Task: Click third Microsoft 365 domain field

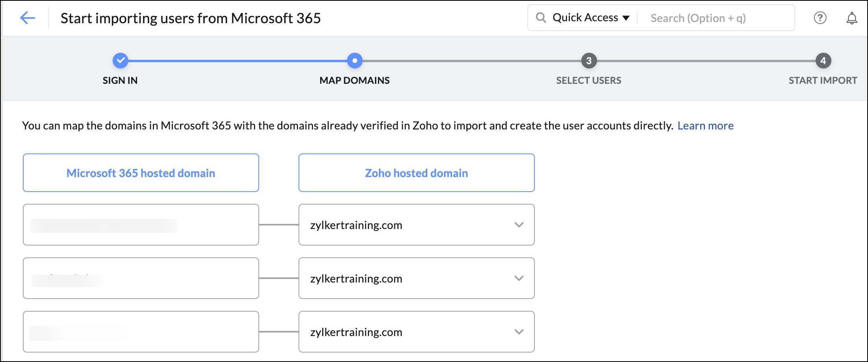Action: point(141,332)
